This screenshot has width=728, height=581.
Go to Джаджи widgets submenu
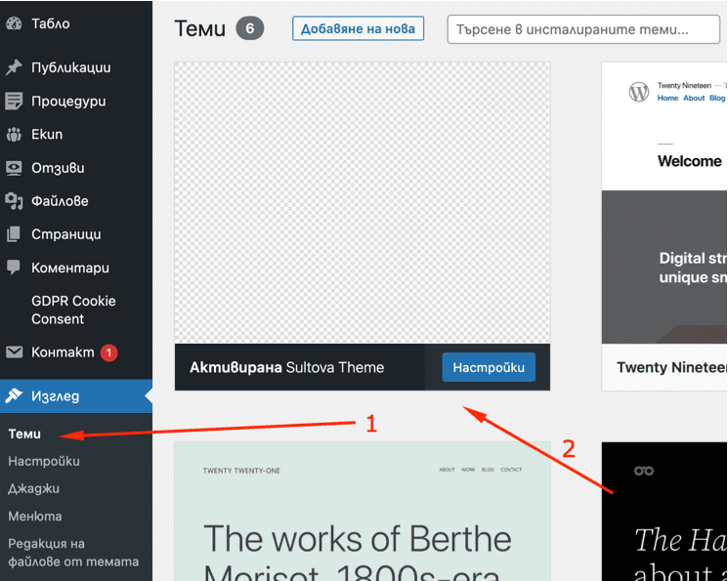tap(33, 488)
